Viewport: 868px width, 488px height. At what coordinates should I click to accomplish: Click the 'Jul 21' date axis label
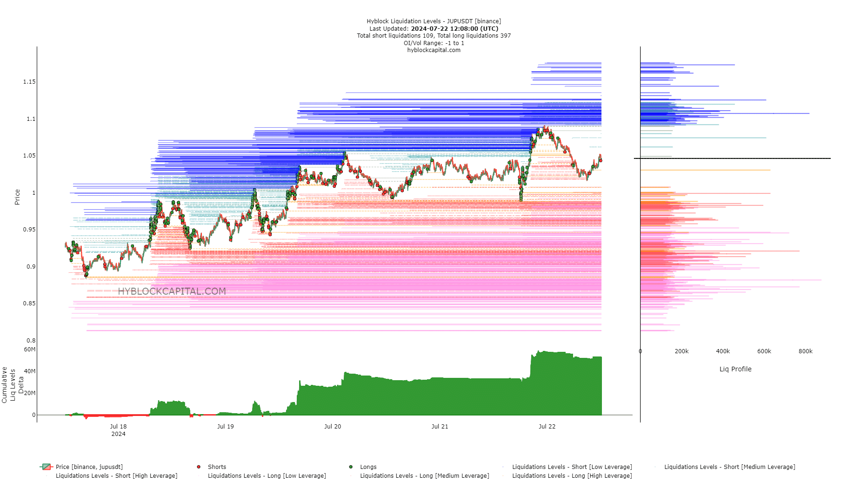[x=440, y=427]
